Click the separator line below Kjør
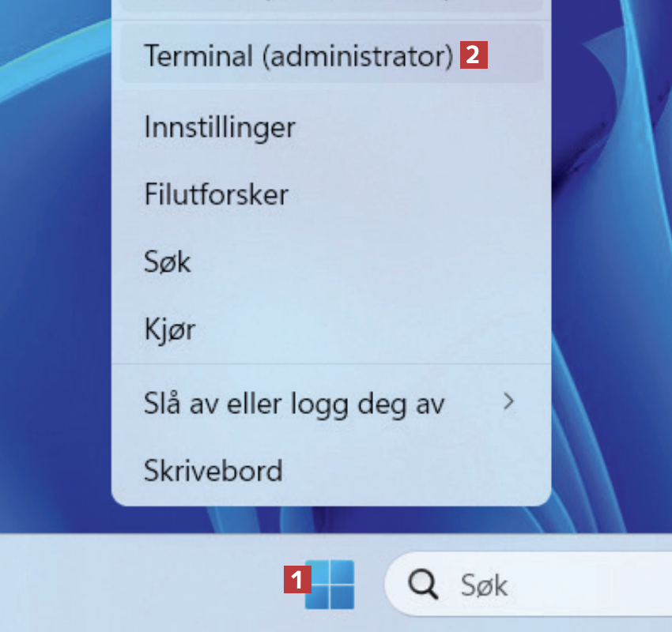Viewport: 672px width, 632px height. tap(331, 364)
